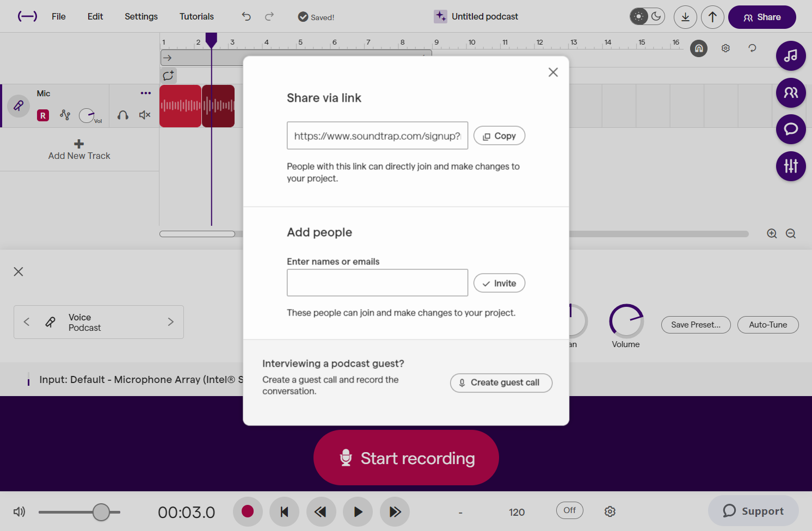Go to next voice preset
Image resolution: width=812 pixels, height=531 pixels.
click(x=171, y=322)
